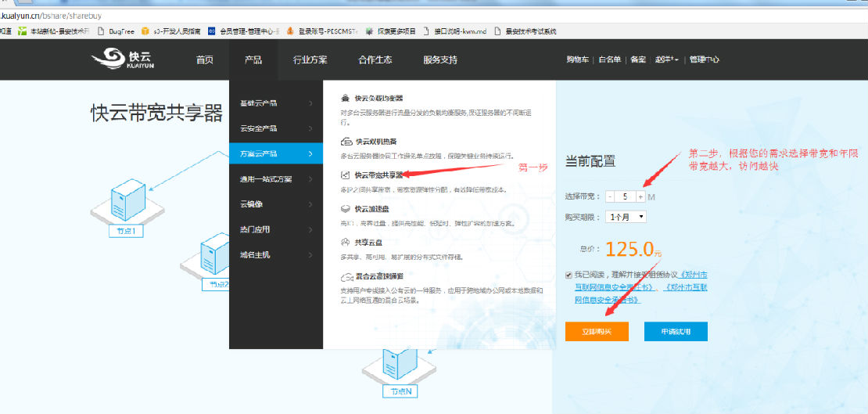Image resolution: width=868 pixels, height=414 pixels.
Task: Click the 快云负载均衡器 product icon
Action: pyautogui.click(x=346, y=99)
